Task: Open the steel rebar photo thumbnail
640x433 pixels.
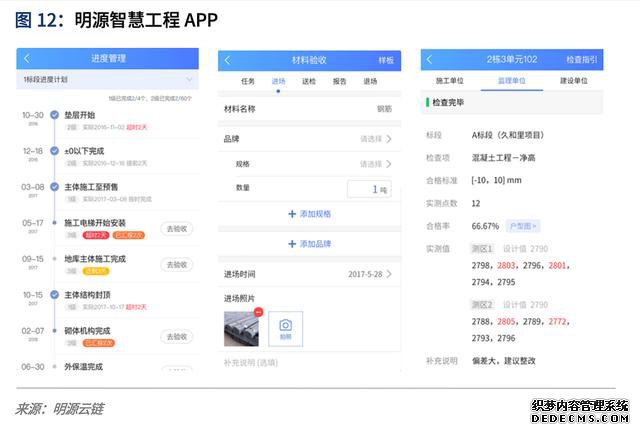Action: [x=241, y=329]
